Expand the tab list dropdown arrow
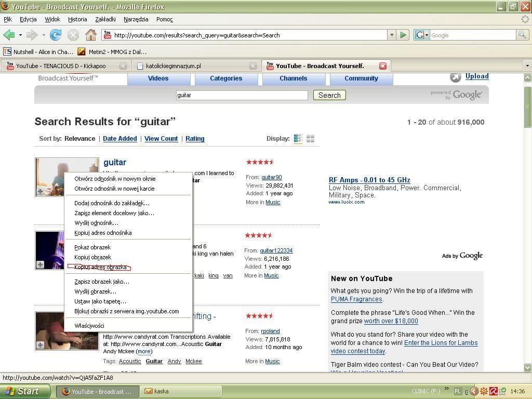Image resolution: width=532 pixels, height=399 pixels. click(x=527, y=66)
